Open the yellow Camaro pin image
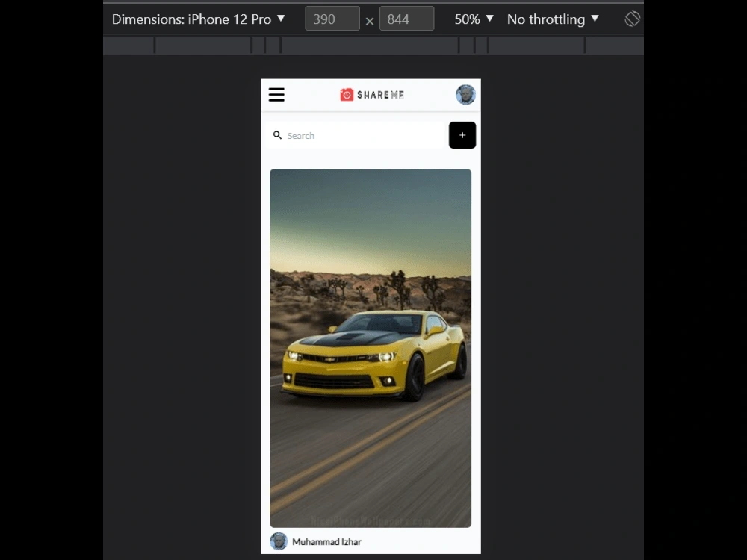747x560 pixels. click(x=371, y=348)
